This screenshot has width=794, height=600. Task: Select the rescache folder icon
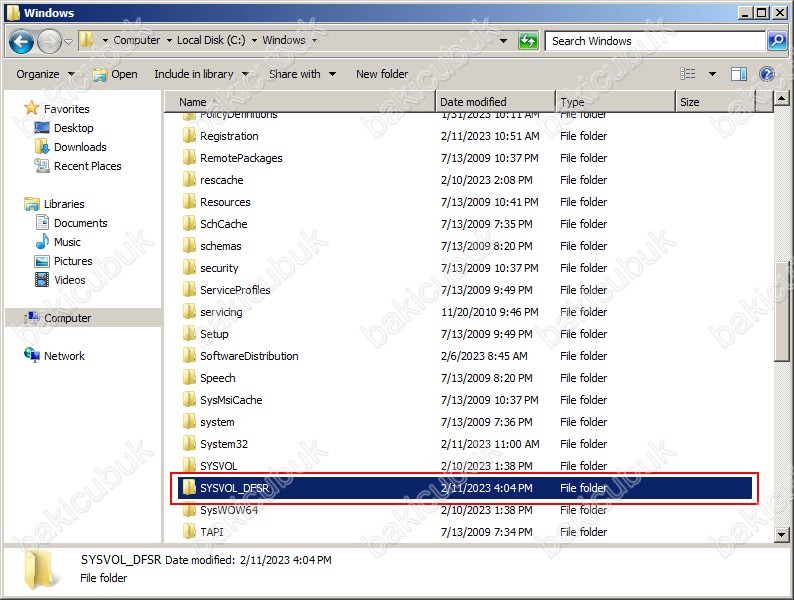(x=189, y=180)
